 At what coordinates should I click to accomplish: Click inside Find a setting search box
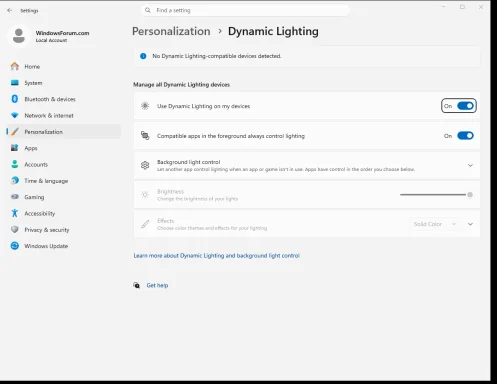pyautogui.click(x=246, y=10)
